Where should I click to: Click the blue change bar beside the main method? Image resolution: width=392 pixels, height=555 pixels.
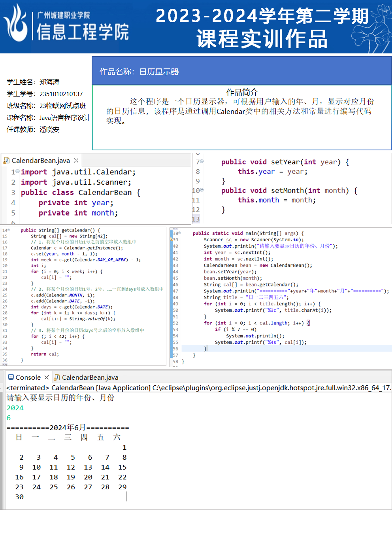[171, 297]
